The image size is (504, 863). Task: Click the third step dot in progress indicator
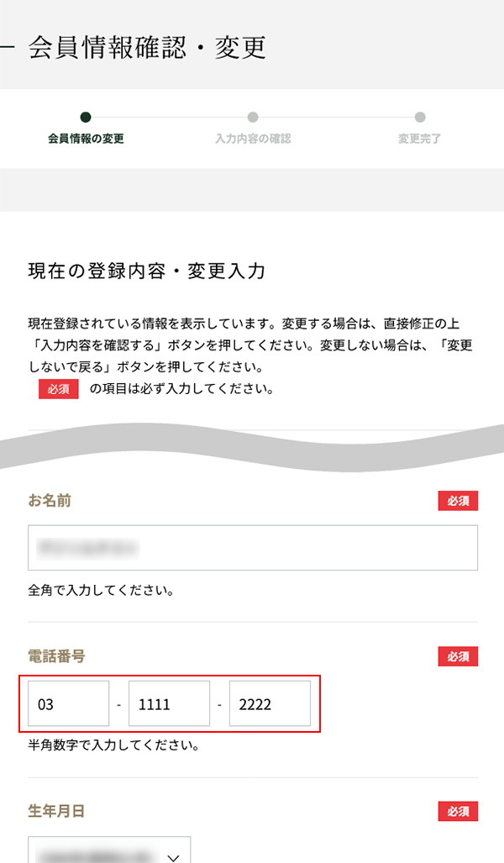[x=420, y=118]
